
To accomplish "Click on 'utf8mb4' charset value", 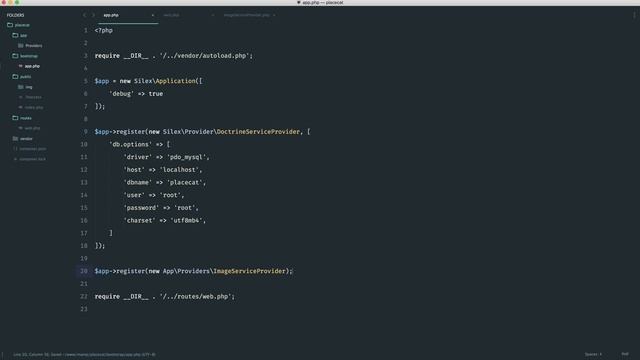I will pos(188,220).
